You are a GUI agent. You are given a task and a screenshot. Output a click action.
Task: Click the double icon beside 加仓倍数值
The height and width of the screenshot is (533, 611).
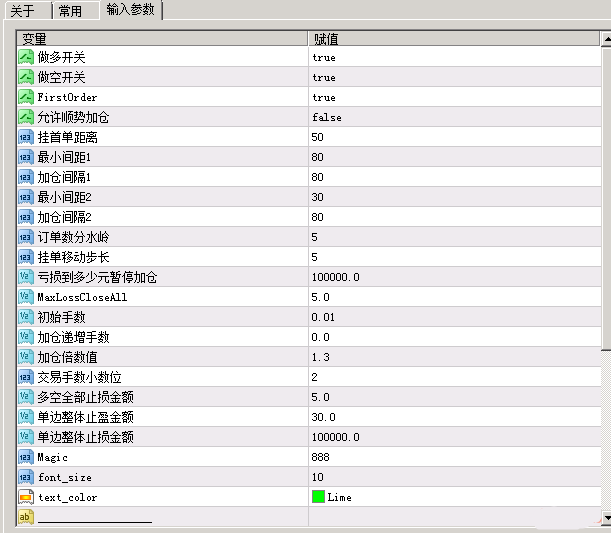26,357
